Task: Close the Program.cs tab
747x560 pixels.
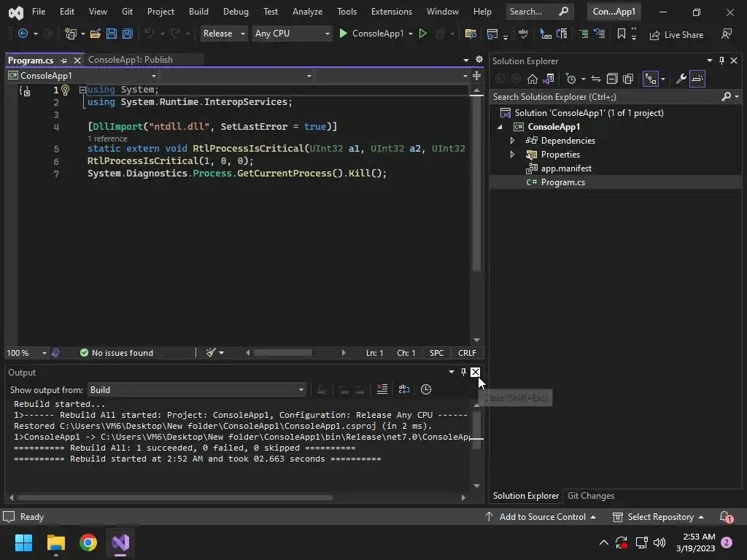Action: point(77,60)
